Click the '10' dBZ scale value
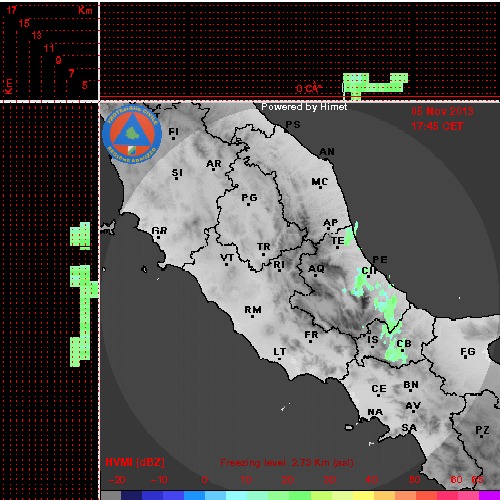500x500 pixels. 246,480
